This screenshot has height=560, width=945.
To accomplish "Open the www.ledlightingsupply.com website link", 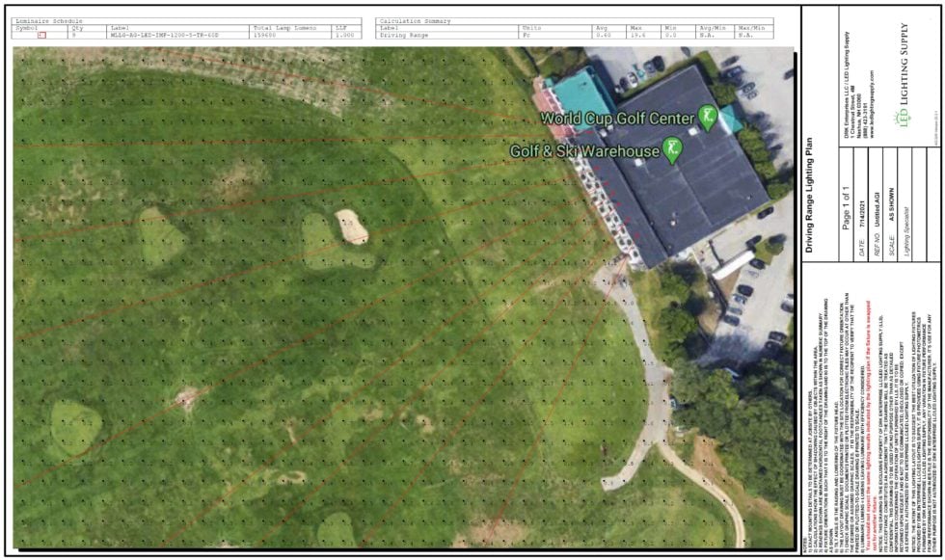I will click(x=871, y=102).
